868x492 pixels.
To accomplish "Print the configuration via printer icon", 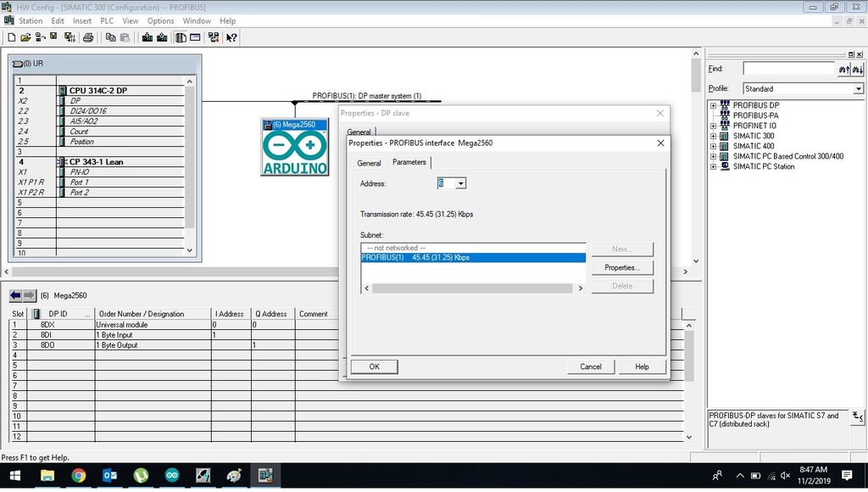I will pyautogui.click(x=88, y=37).
